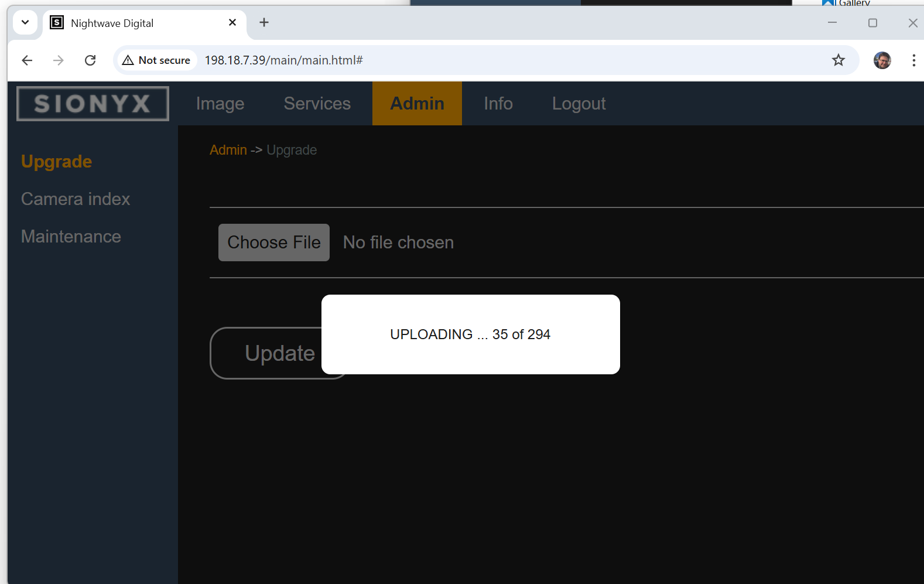Viewport: 924px width, 584px height.
Task: Click the browser forward arrow
Action: coord(59,60)
